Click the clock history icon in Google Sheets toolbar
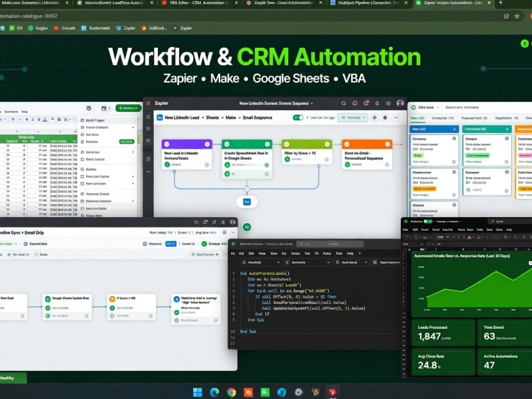 88,108
